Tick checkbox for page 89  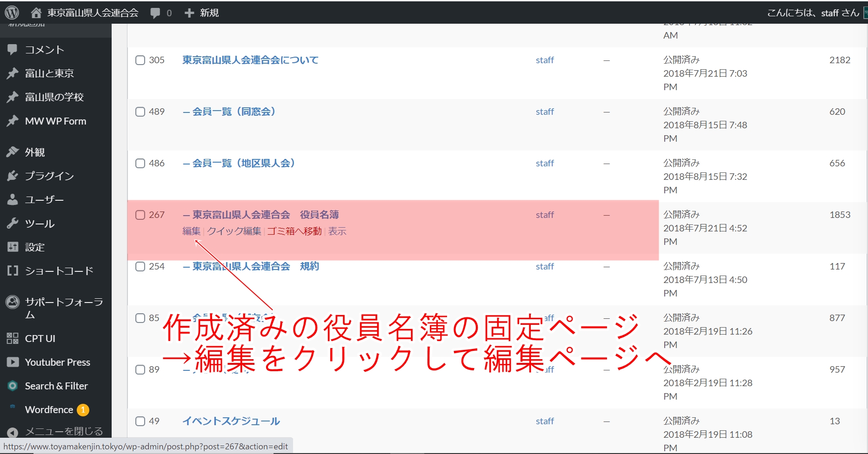pos(140,369)
